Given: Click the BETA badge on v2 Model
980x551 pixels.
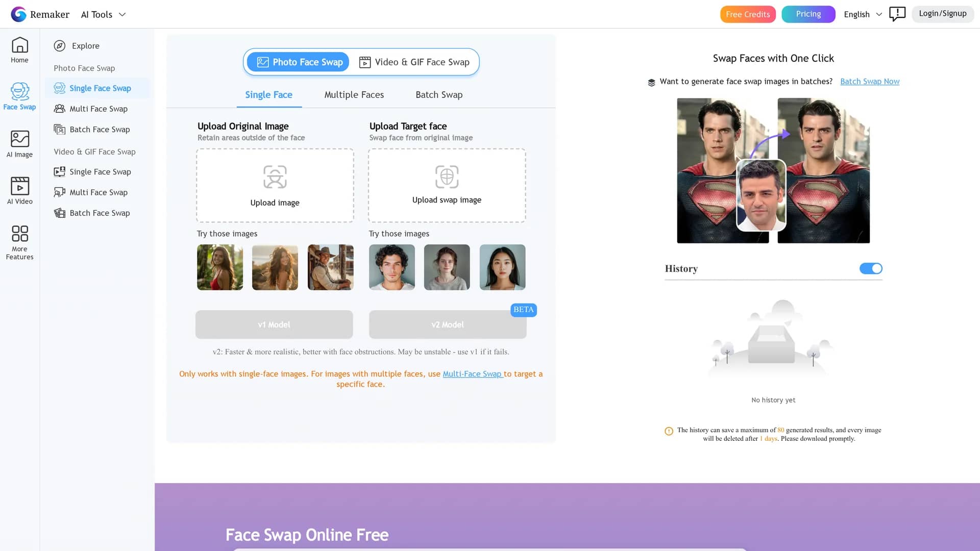Looking at the screenshot, I should point(523,310).
